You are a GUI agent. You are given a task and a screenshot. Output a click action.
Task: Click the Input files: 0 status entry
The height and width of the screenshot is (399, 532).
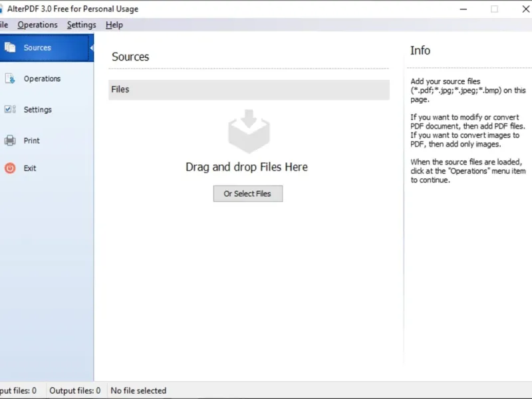18,390
